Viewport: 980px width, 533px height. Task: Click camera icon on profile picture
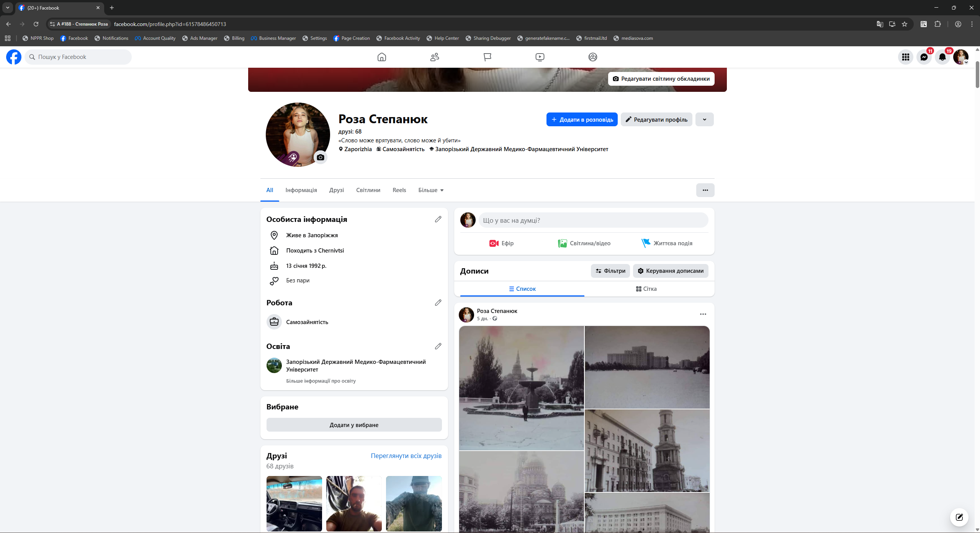[x=321, y=157]
